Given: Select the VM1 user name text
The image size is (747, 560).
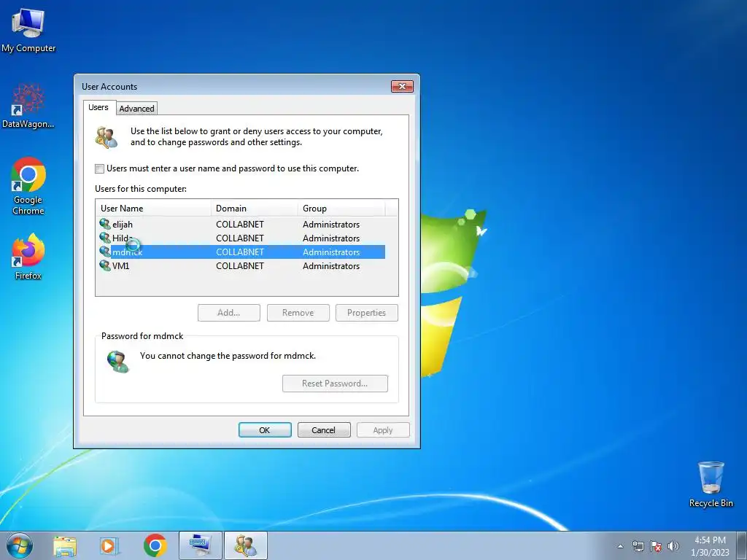Looking at the screenshot, I should click(121, 265).
